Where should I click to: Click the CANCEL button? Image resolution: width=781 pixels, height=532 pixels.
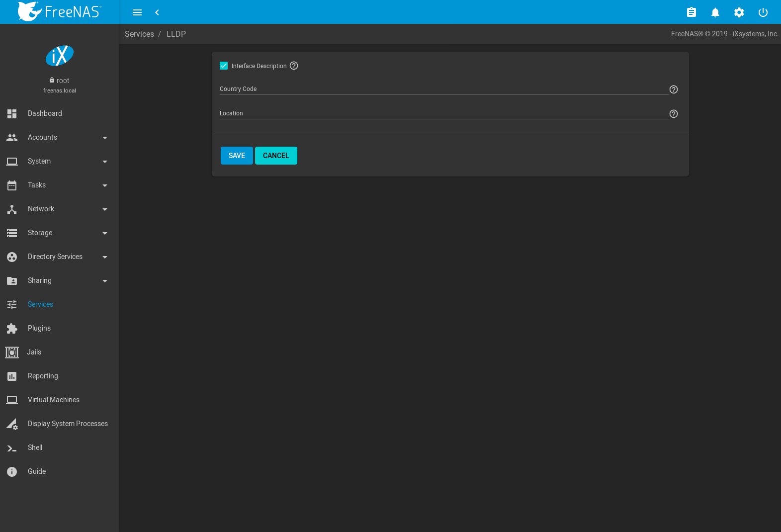click(276, 156)
